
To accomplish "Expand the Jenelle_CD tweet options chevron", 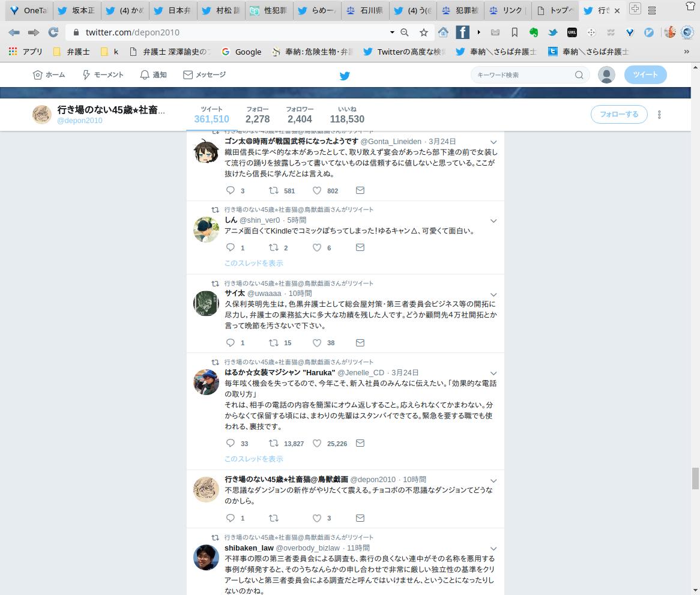I will click(493, 373).
